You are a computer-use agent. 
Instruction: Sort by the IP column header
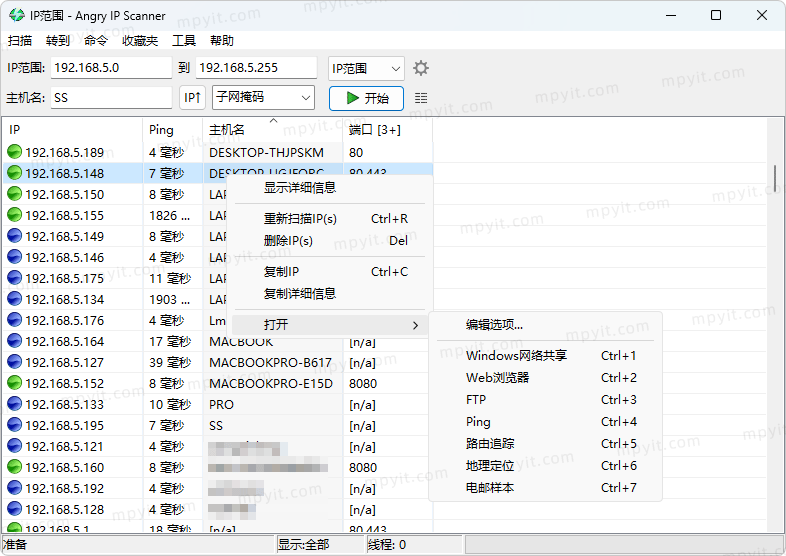tap(73, 130)
